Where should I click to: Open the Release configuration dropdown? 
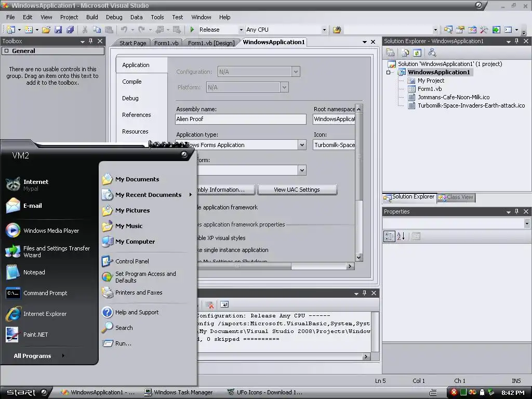point(241,30)
